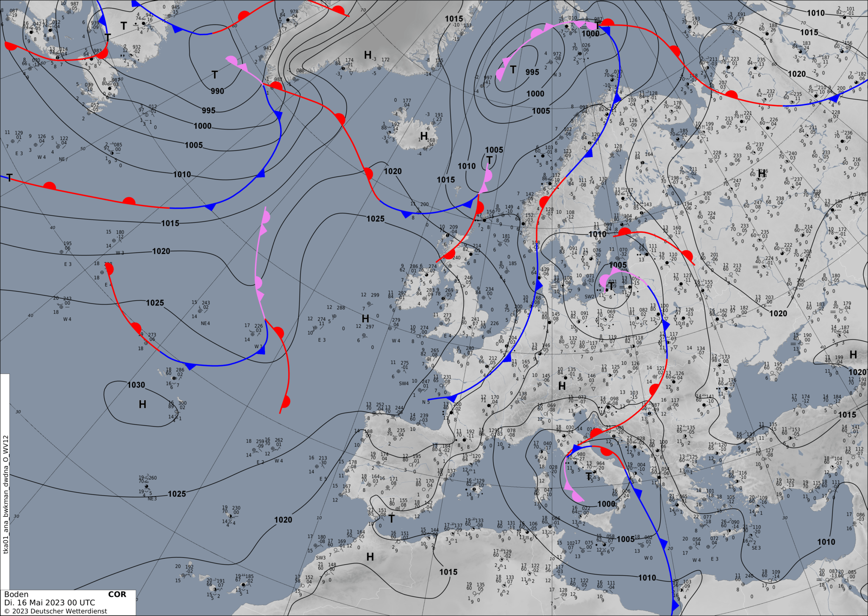
Task: Click the H marker west of Ireland
Action: [365, 318]
